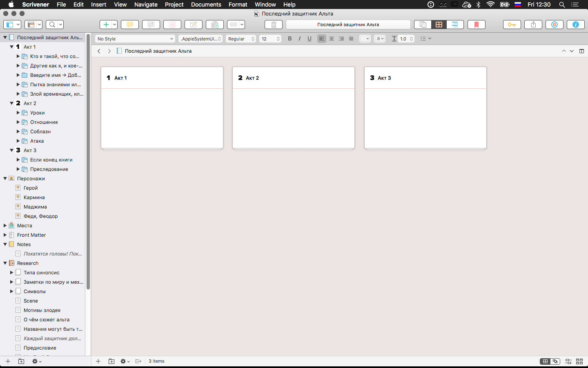The width and height of the screenshot is (588, 368).
Task: Click the text color swatch dropdown
Action: tap(365, 39)
